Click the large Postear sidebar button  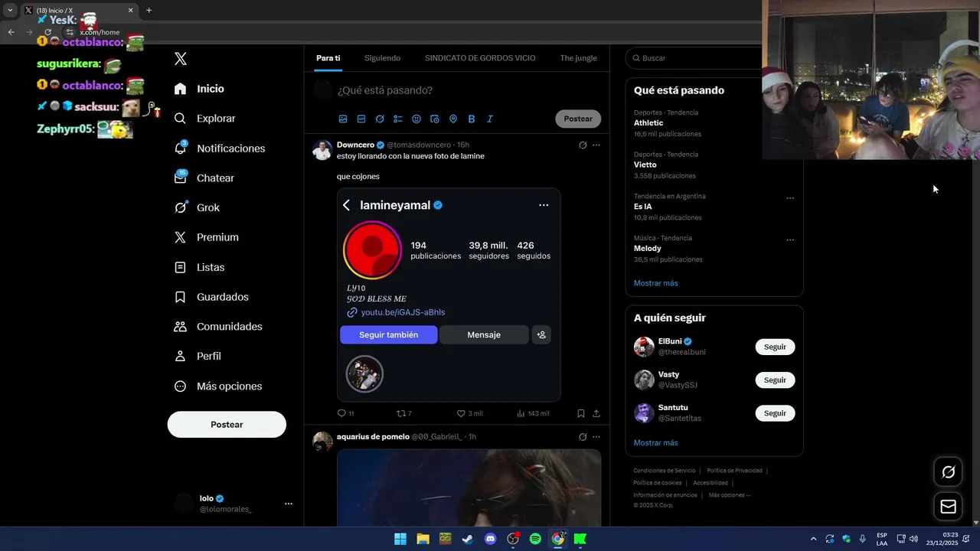(x=227, y=425)
